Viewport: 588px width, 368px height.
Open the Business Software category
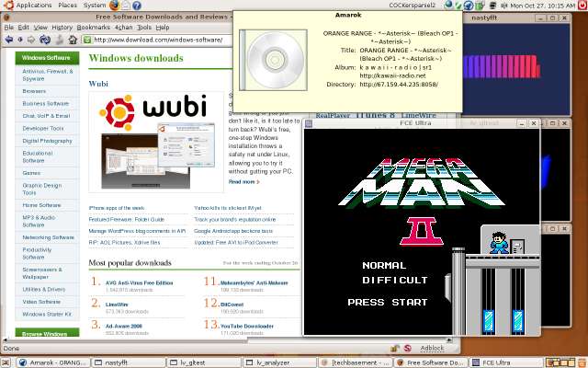click(45, 104)
